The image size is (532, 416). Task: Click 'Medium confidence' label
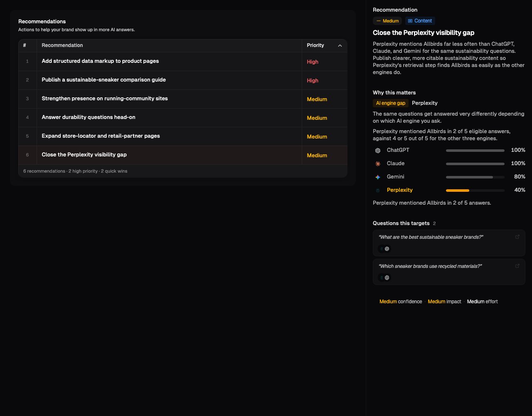pos(401,302)
